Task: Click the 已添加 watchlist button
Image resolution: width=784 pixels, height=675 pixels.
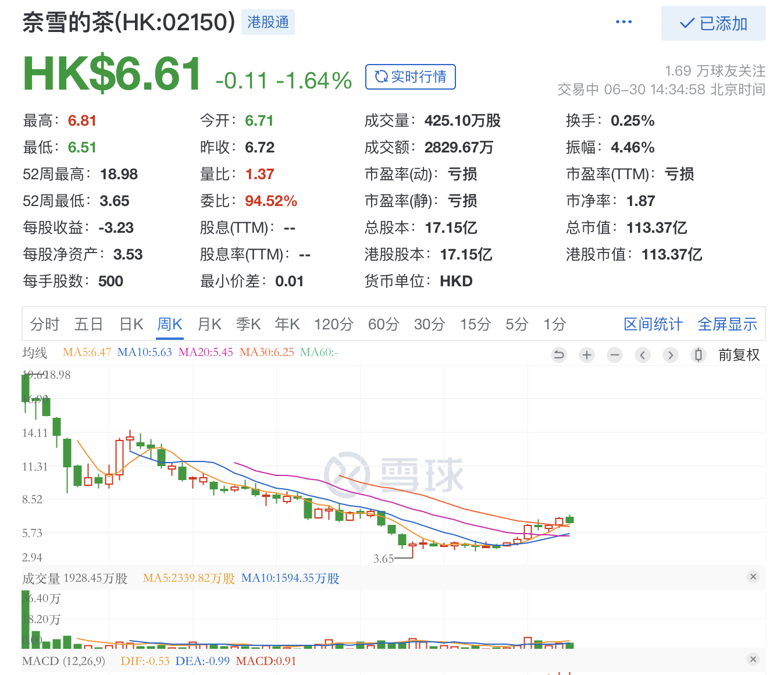Action: (714, 23)
